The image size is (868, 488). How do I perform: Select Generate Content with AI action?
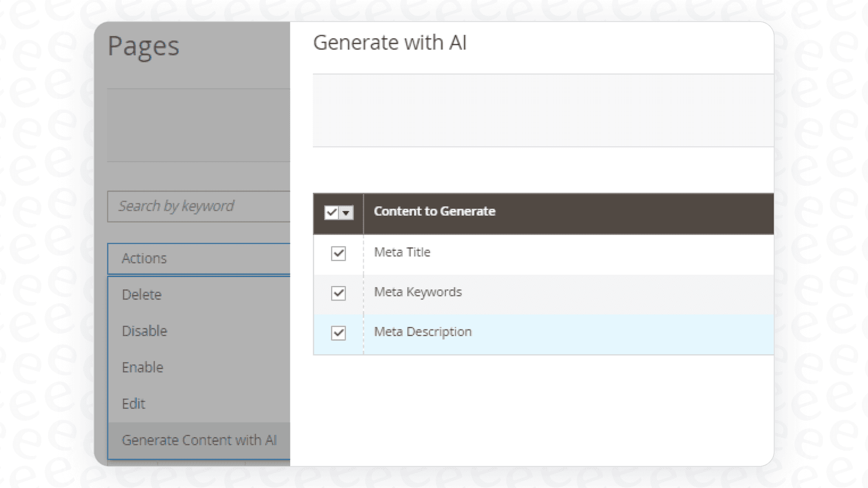tap(199, 440)
